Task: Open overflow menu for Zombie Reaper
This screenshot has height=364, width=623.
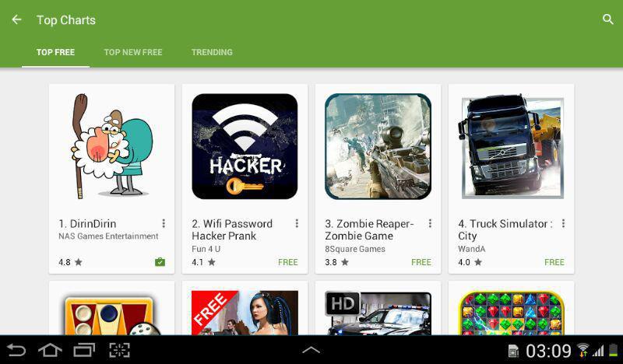Action: tap(430, 223)
